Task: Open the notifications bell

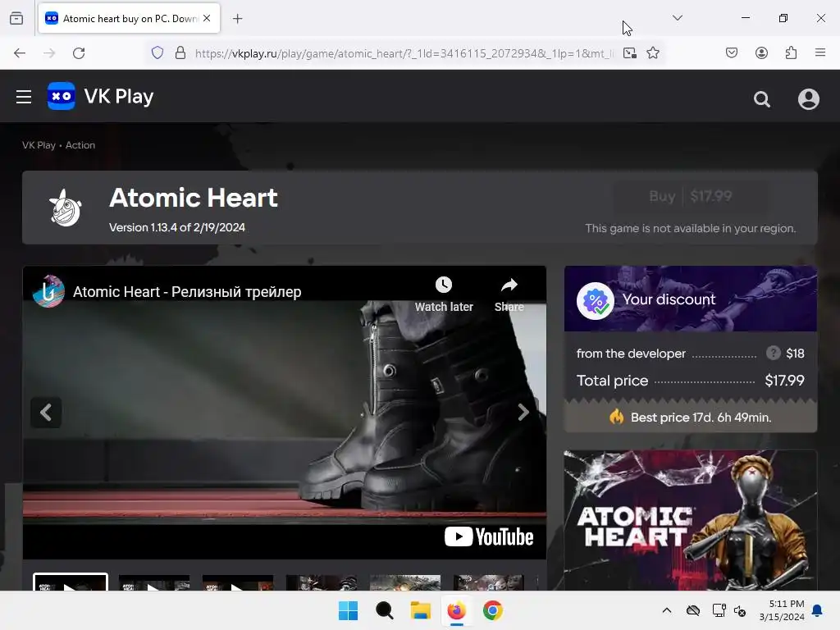Action: click(x=818, y=610)
